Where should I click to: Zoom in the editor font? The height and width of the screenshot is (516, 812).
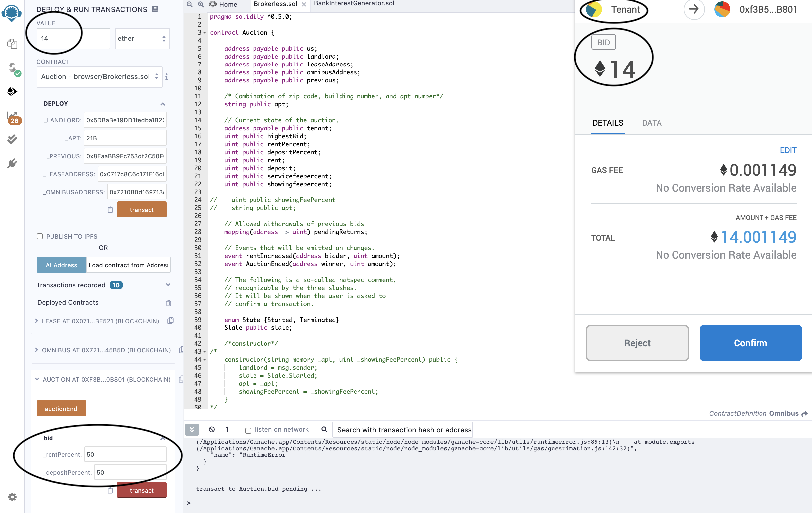click(x=201, y=4)
